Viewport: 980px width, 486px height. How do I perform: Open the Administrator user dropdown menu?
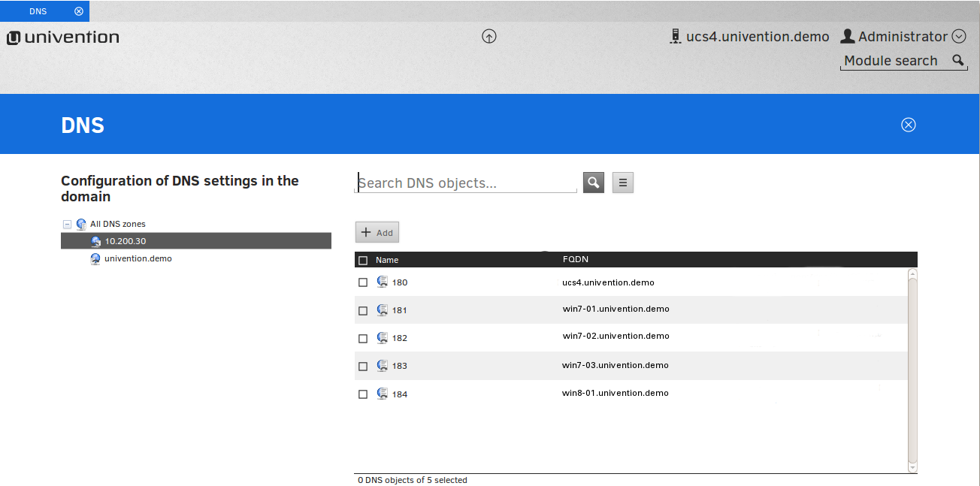[958, 36]
